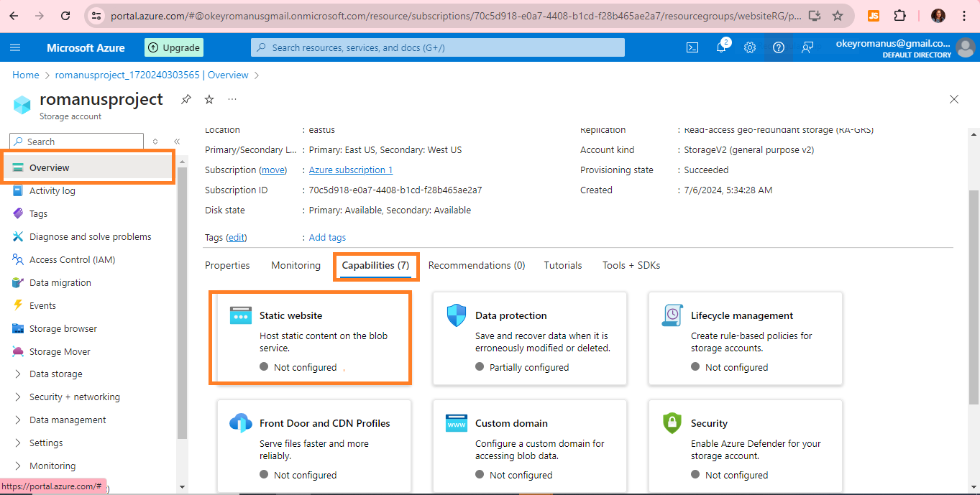Select the Capabilities (7) tab

pos(375,265)
